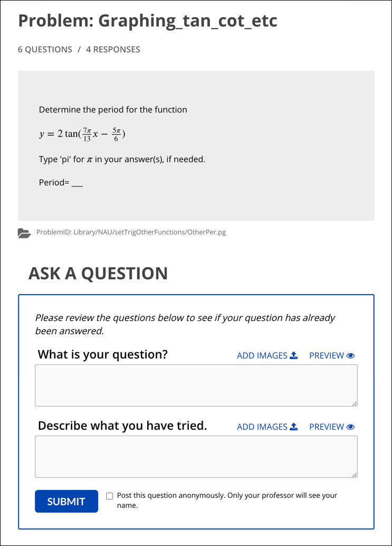Screen dimensions: 392x546
Task: Focus the 'What is your question?' text area
Action: [196, 385]
